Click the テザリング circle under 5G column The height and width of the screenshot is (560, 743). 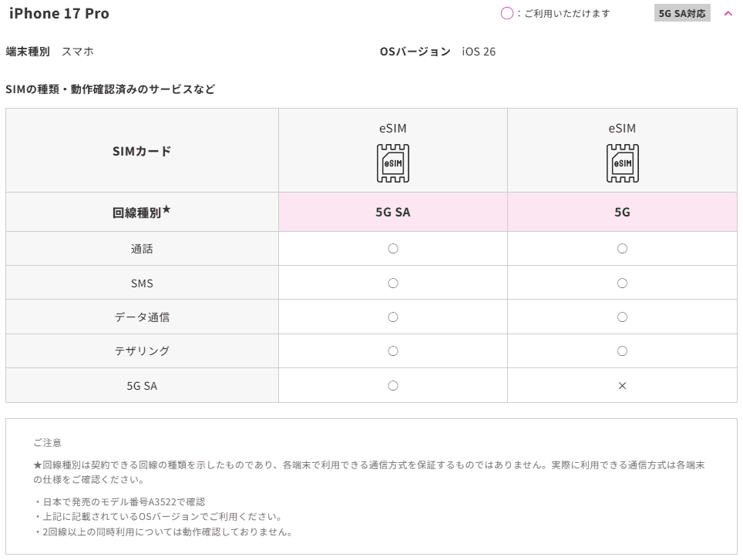(622, 351)
